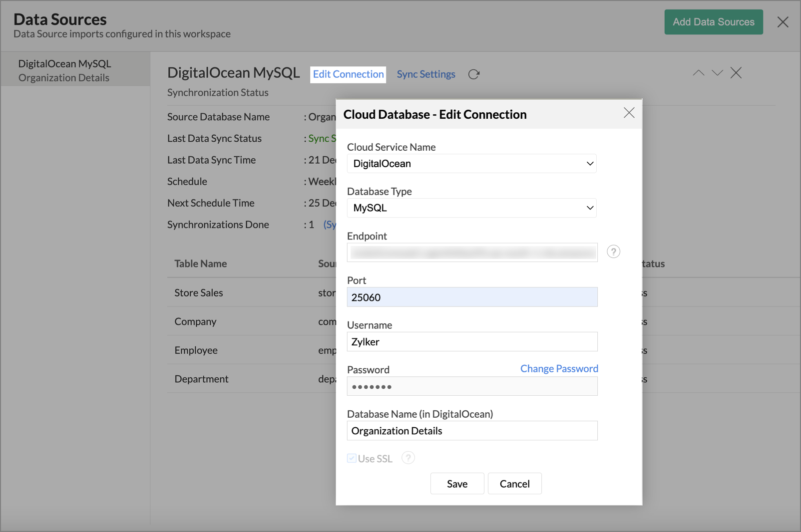Close the Data Sources window
This screenshot has width=801, height=532.
click(783, 22)
